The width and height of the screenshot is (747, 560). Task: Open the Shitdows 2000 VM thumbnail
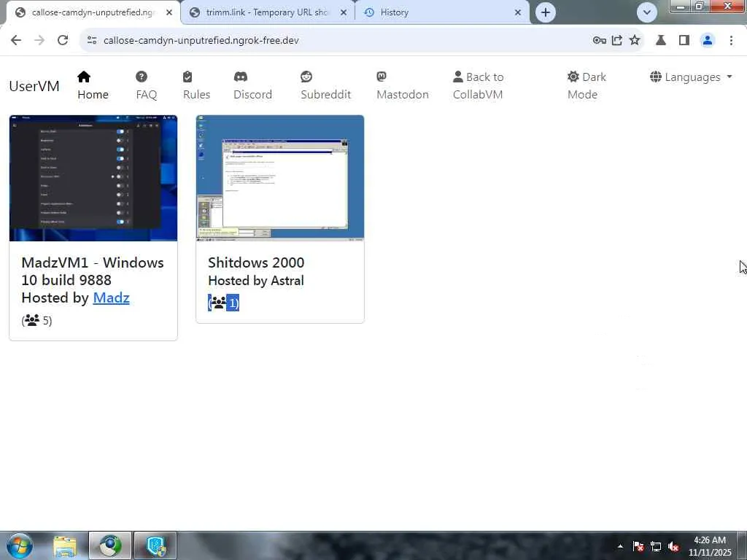280,177
